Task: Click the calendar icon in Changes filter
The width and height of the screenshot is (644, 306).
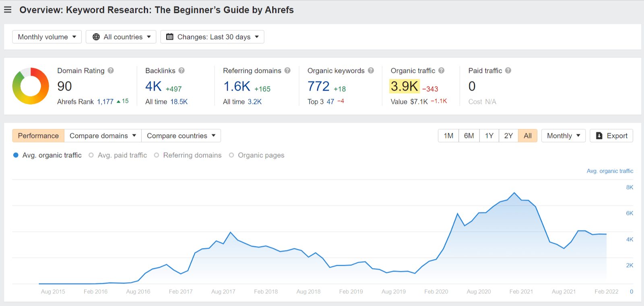Action: tap(170, 37)
